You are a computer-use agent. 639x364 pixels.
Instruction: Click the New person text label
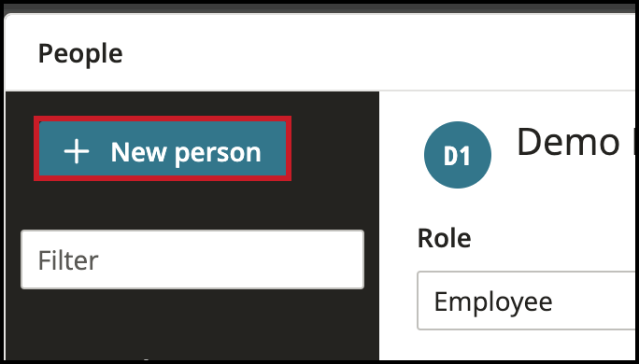click(x=186, y=152)
